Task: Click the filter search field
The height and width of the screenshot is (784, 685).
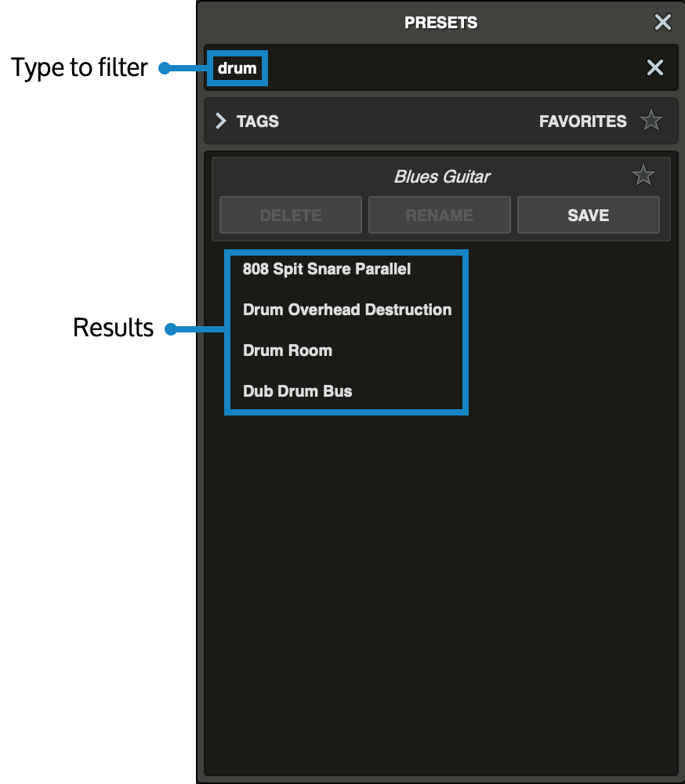Action: [x=441, y=67]
